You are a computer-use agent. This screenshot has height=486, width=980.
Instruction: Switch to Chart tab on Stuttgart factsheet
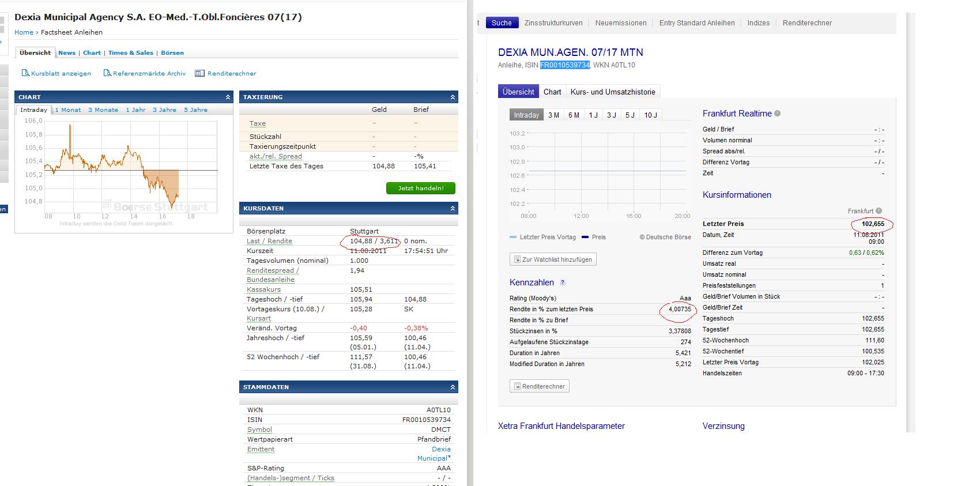pyautogui.click(x=92, y=52)
